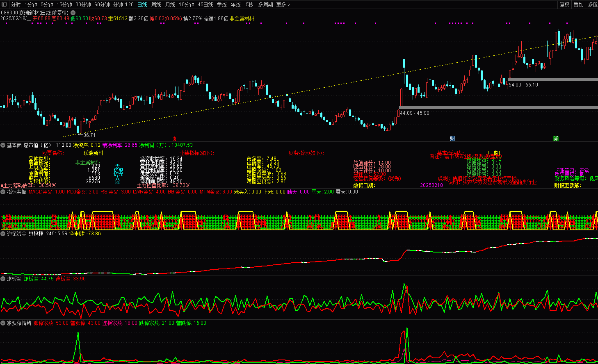Switch to 月线 monthly chart
Image resolution: width=598 pixels, height=364 pixels.
tap(170, 5)
